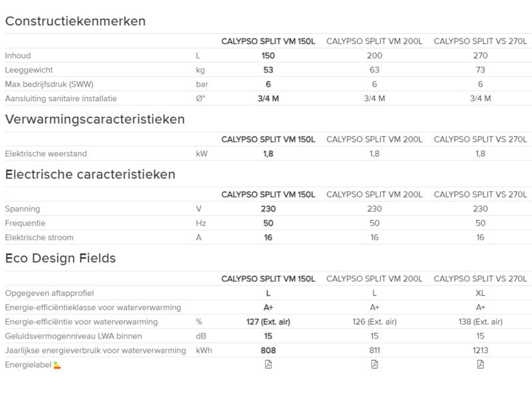
Task: Click the Energielabel row label
Action: 29,365
